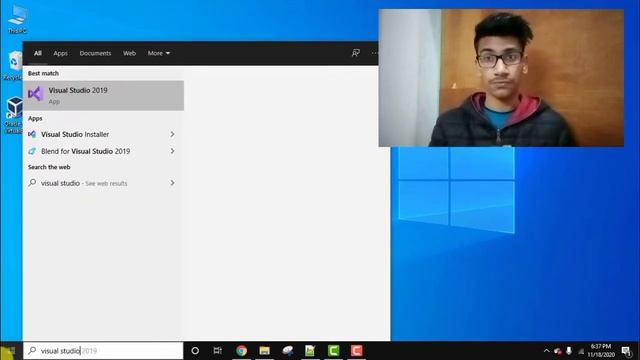The height and width of the screenshot is (360, 640).
Task: Open File Explorer from taskbar
Action: (264, 351)
